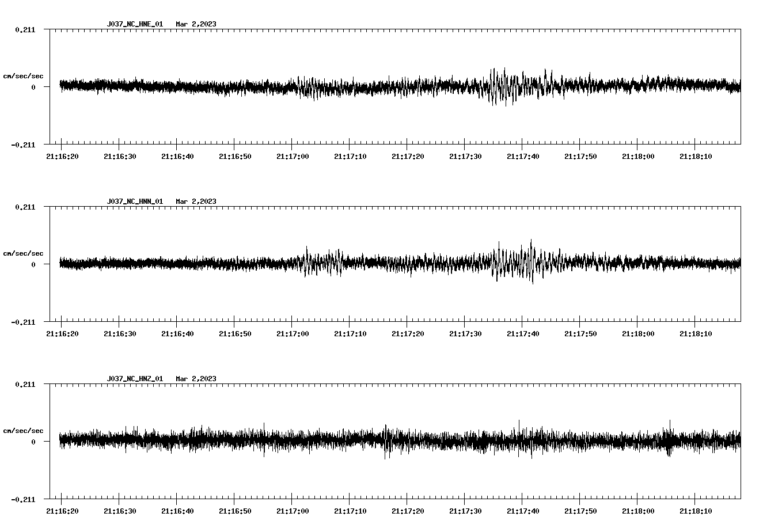Click the cm/sec/sec unit label on bottom plot
Image resolution: width=782 pixels, height=532 pixels.
[23, 430]
